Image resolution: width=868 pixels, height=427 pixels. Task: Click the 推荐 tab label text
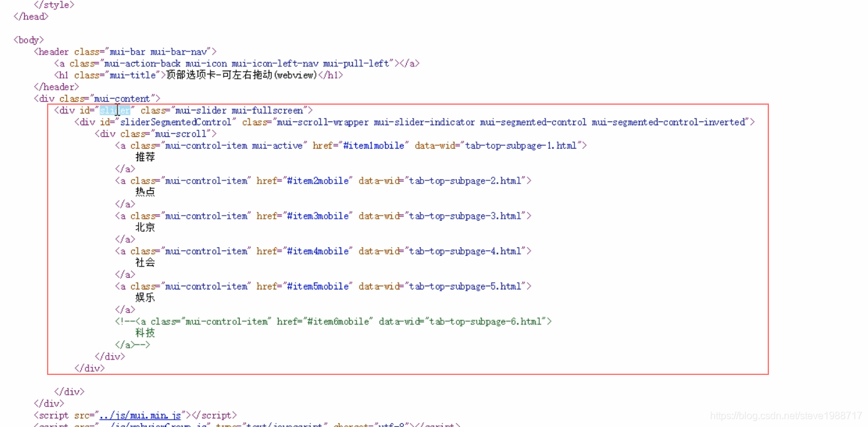coord(145,157)
